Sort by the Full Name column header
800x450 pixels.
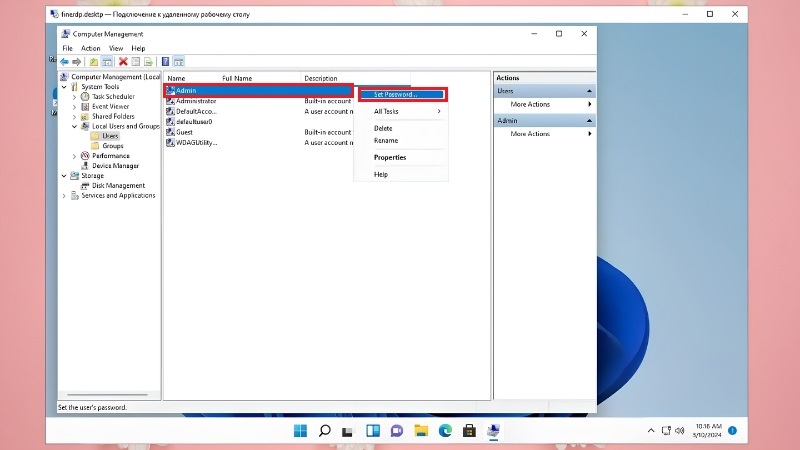pyautogui.click(x=260, y=78)
